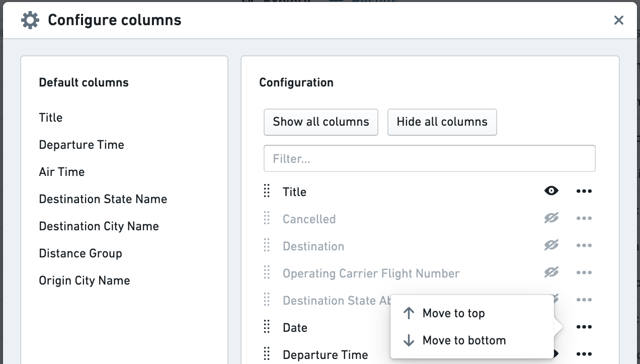The width and height of the screenshot is (640, 364).
Task: Open three-dot menu on the Destination State row
Action: (x=584, y=300)
